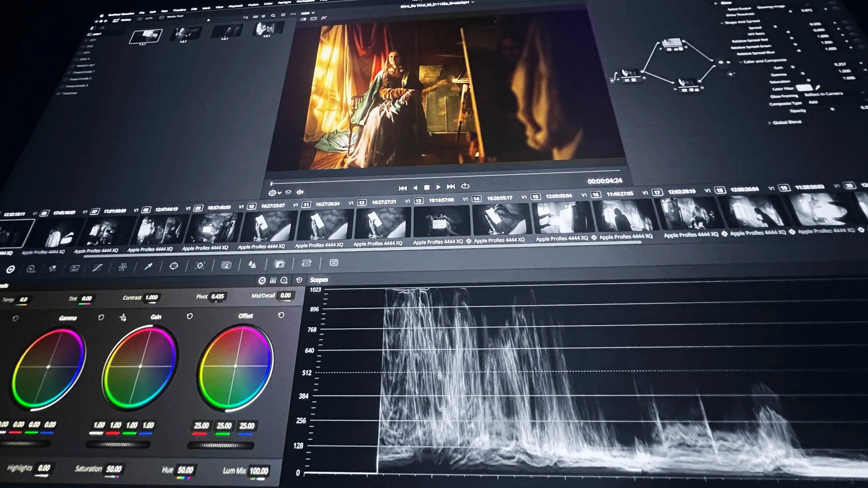Open the viewer zoom percentage dropdown

[308, 13]
